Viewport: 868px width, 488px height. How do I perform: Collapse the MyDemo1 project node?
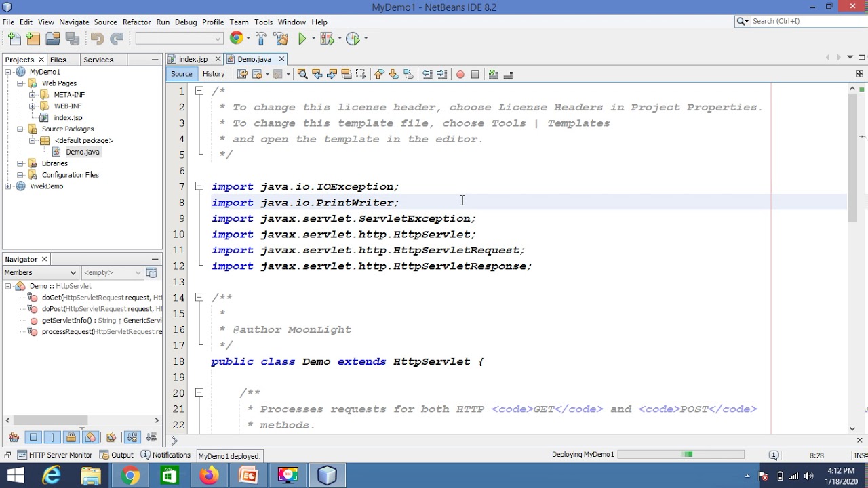tap(8, 72)
